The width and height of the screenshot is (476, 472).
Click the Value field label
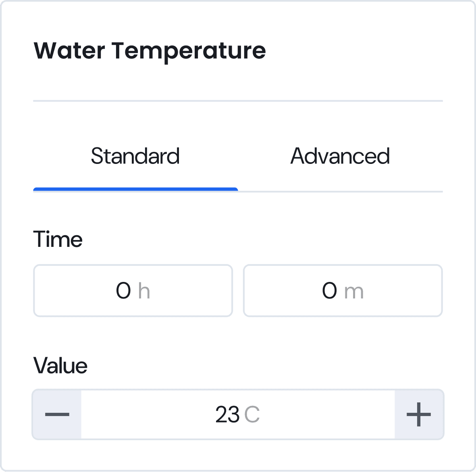pos(60,366)
